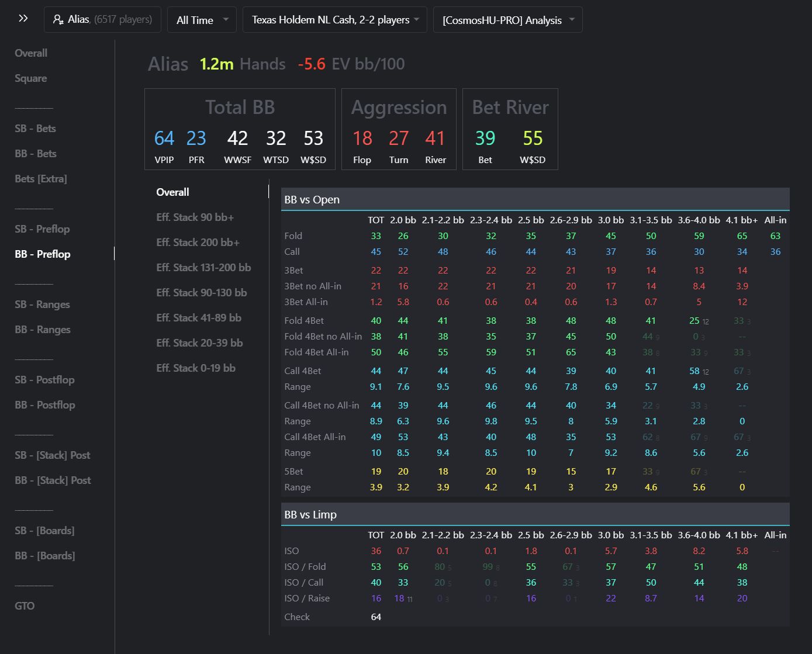The width and height of the screenshot is (812, 654).
Task: Open the Texas Holdem NL Cash game dropdown
Action: pyautogui.click(x=334, y=20)
